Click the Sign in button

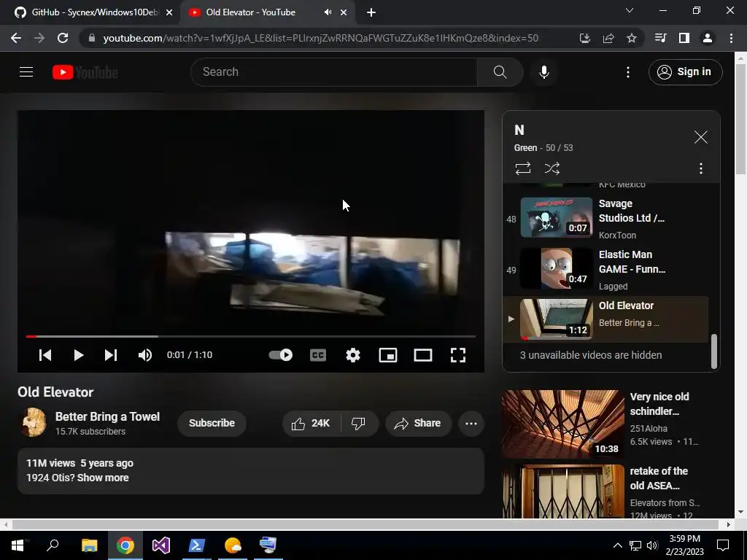[x=685, y=72]
